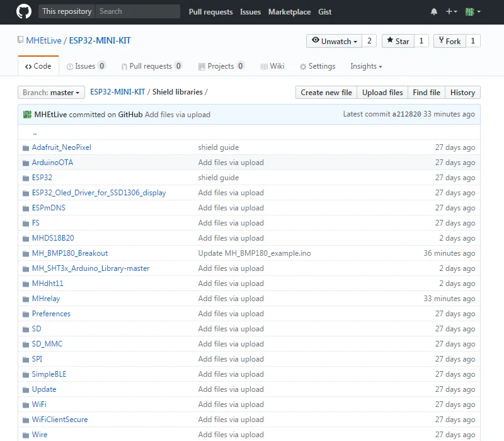
Task: Click the repository bookmark icon beside MHEtLive
Action: point(20,39)
